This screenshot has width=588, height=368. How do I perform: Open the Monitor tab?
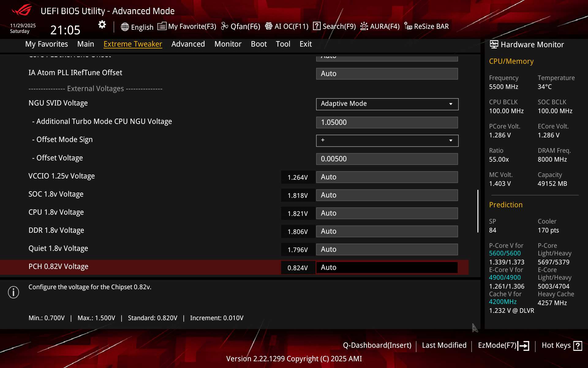(x=228, y=44)
